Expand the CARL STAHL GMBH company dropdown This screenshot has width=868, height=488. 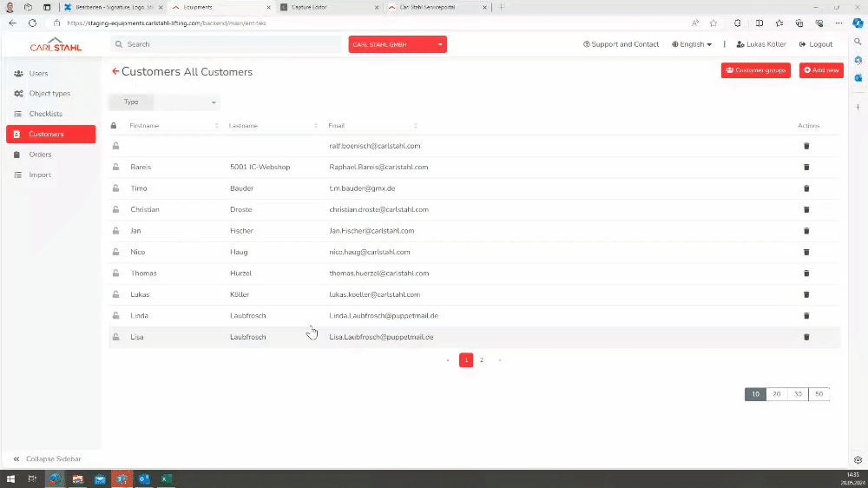398,44
